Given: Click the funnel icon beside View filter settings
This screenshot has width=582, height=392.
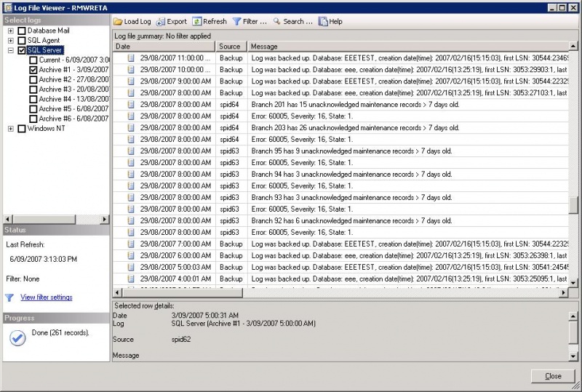Looking at the screenshot, I should pyautogui.click(x=9, y=297).
